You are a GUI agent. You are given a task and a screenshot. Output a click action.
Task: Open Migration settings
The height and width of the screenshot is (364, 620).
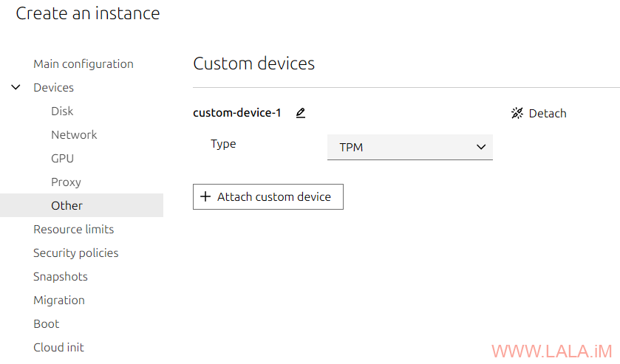click(x=59, y=300)
